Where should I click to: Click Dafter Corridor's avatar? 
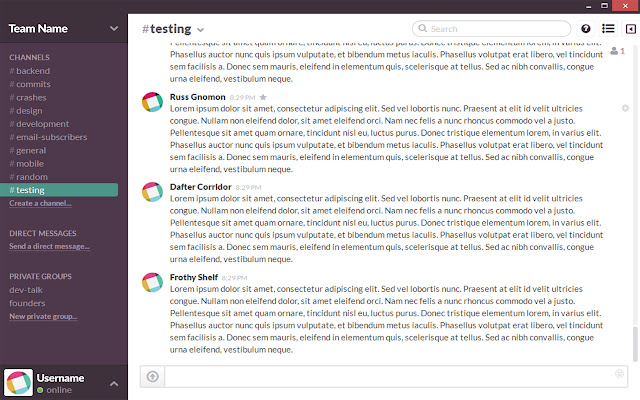point(152,193)
